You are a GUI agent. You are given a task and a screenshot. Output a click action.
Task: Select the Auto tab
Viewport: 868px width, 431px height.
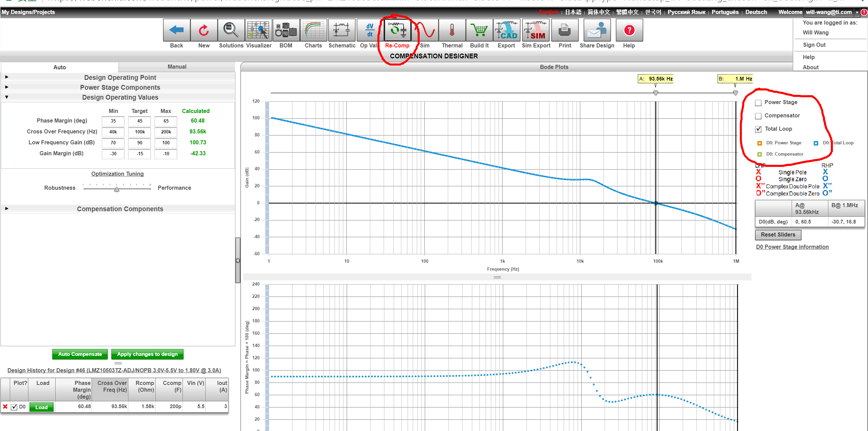59,67
